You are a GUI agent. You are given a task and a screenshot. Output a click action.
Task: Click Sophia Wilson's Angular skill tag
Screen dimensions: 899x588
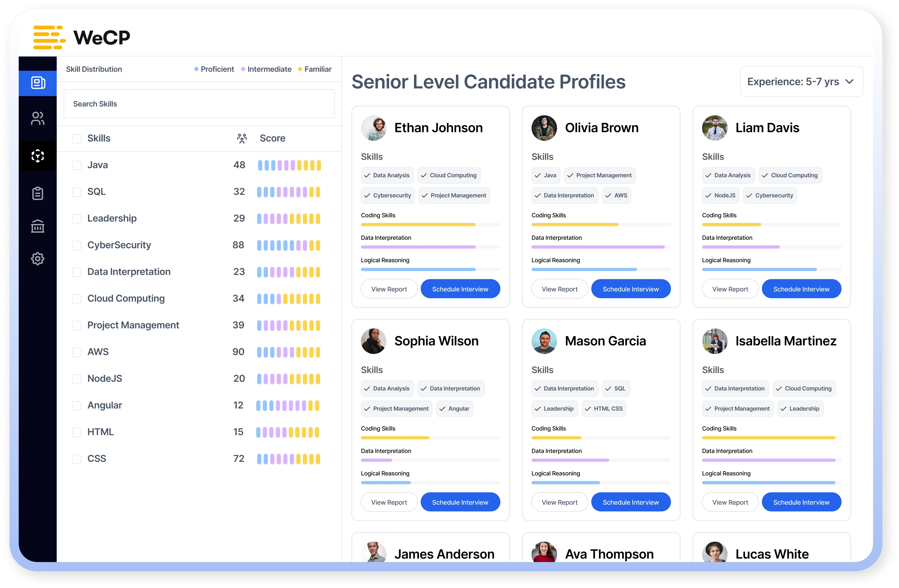pos(454,409)
